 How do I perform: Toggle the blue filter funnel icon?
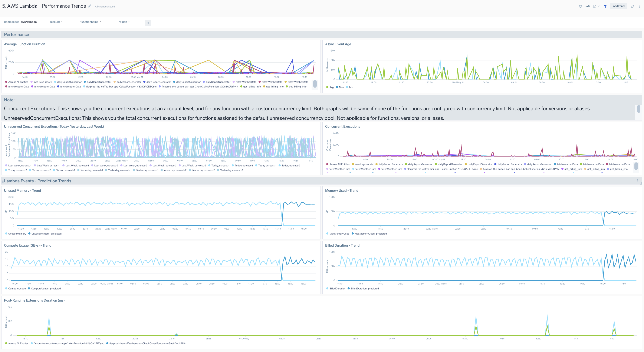coord(605,6)
